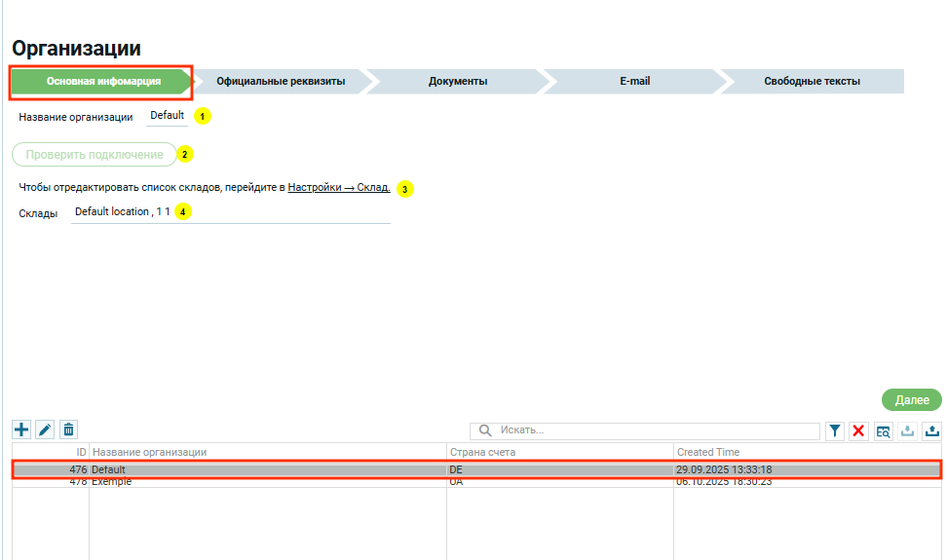947x560 pixels.
Task: Click the export icon at toolbar end
Action: point(931,431)
